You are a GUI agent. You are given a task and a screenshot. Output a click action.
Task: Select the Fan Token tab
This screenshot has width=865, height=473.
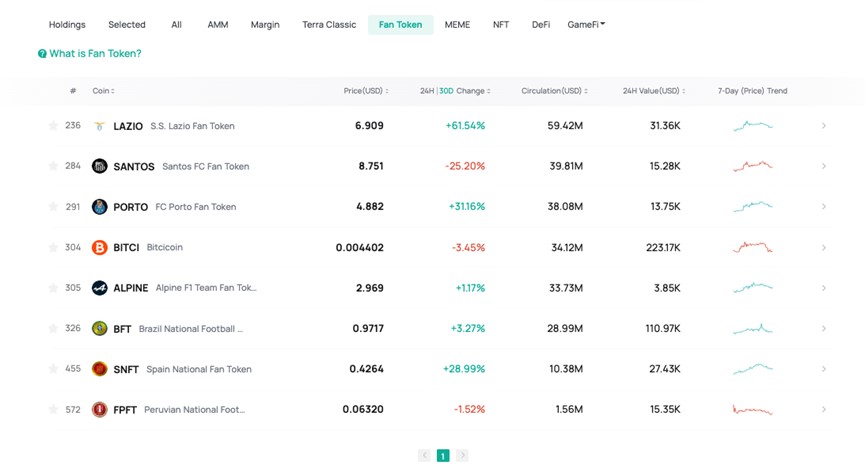pos(401,24)
